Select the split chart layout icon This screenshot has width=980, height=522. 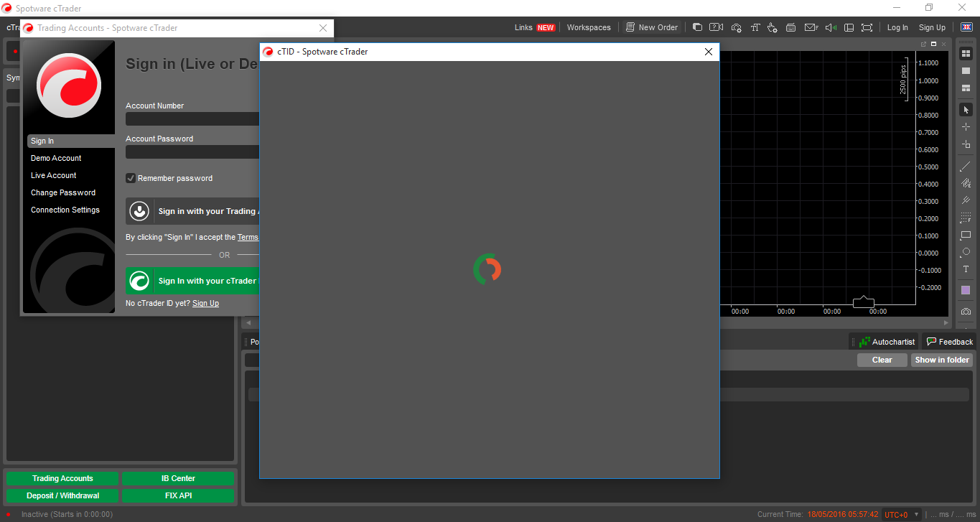966,88
